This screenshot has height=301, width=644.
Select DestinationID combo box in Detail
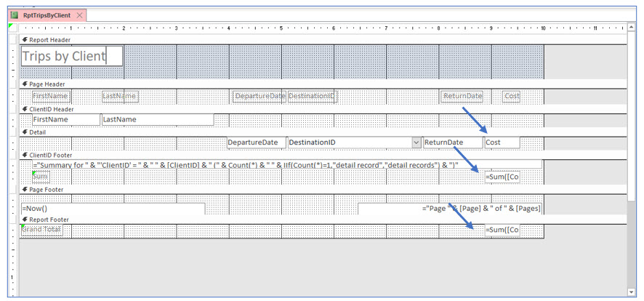tap(355, 143)
